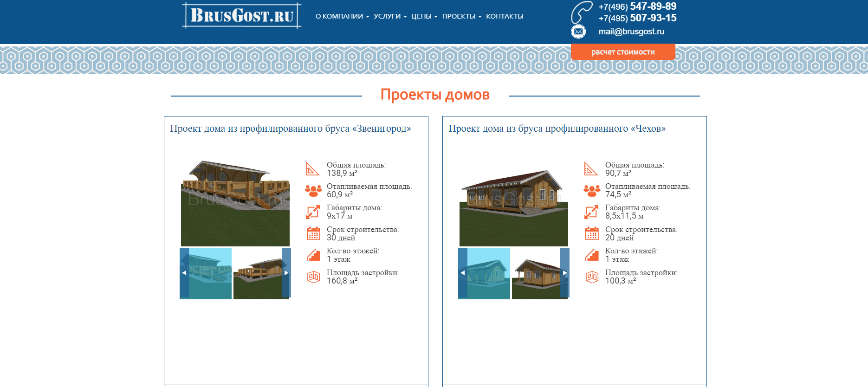Image resolution: width=868 pixels, height=387 pixels.
Task: Click the building area plan icon for Чехов
Action: click(592, 277)
